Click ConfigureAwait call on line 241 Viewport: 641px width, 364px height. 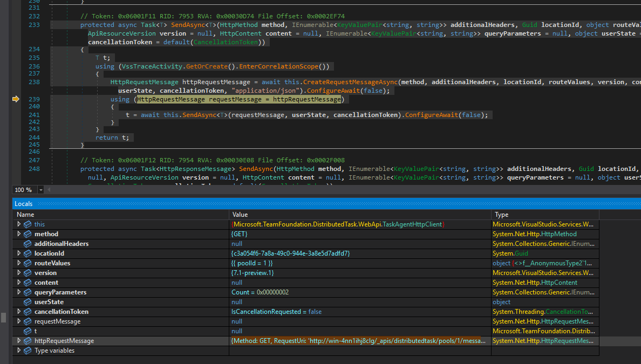(431, 115)
